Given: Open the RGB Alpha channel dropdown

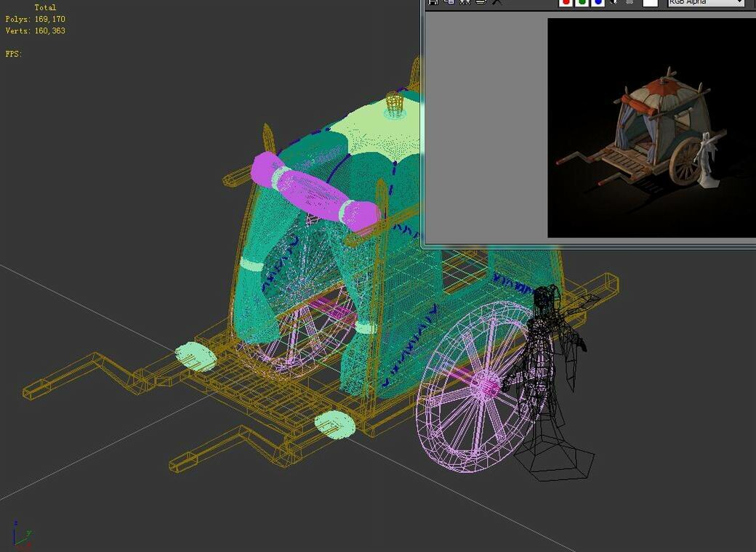Looking at the screenshot, I should coord(706,2).
